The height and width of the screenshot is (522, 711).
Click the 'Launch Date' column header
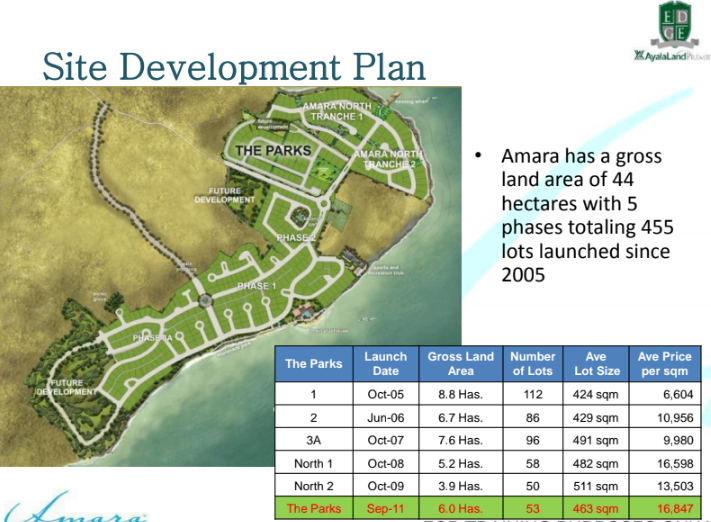coord(386,364)
